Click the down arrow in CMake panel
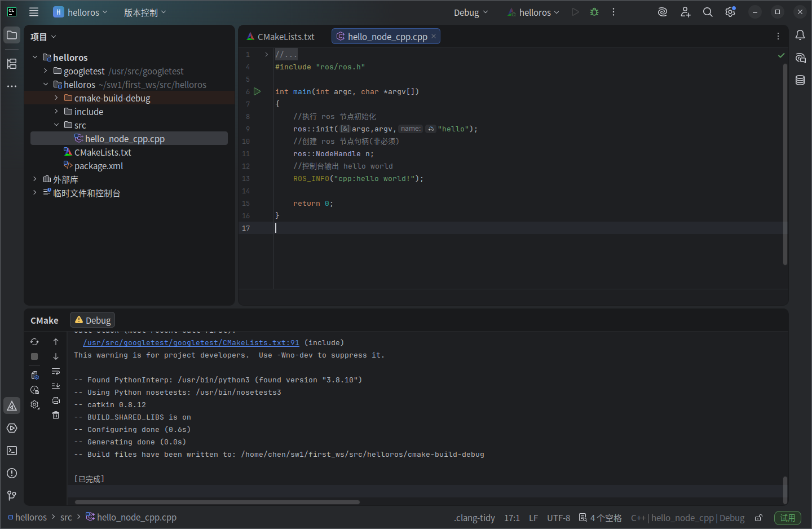The width and height of the screenshot is (812, 529). click(x=56, y=356)
